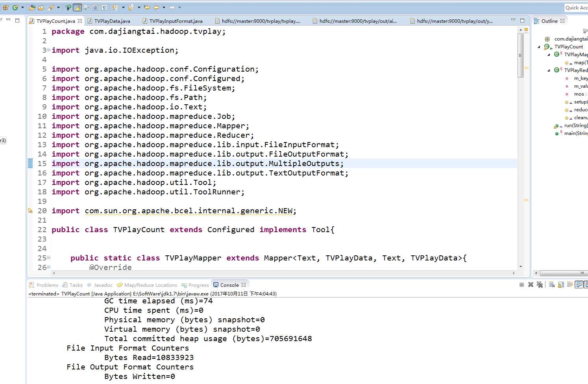Click the Remove All Terminated Launches icon
The height and width of the screenshot is (384, 588).
[x=540, y=284]
